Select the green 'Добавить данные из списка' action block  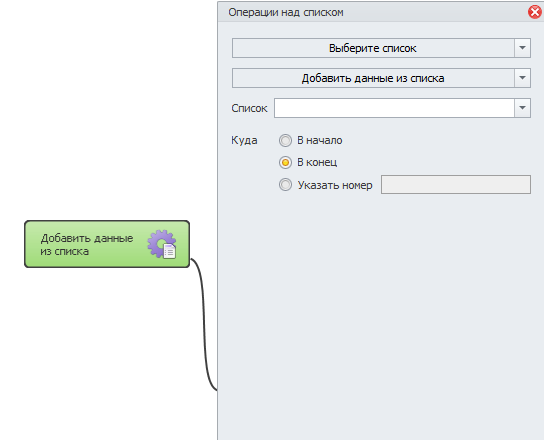pyautogui.click(x=107, y=244)
